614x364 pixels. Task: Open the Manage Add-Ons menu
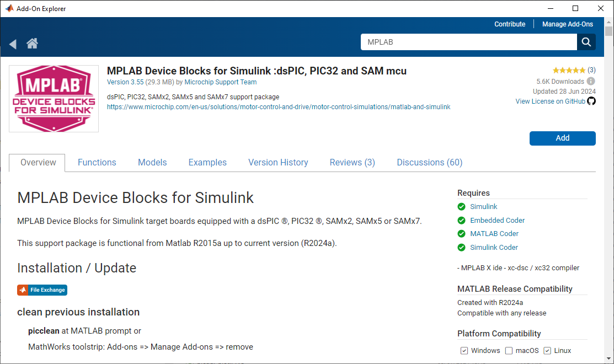pos(567,24)
